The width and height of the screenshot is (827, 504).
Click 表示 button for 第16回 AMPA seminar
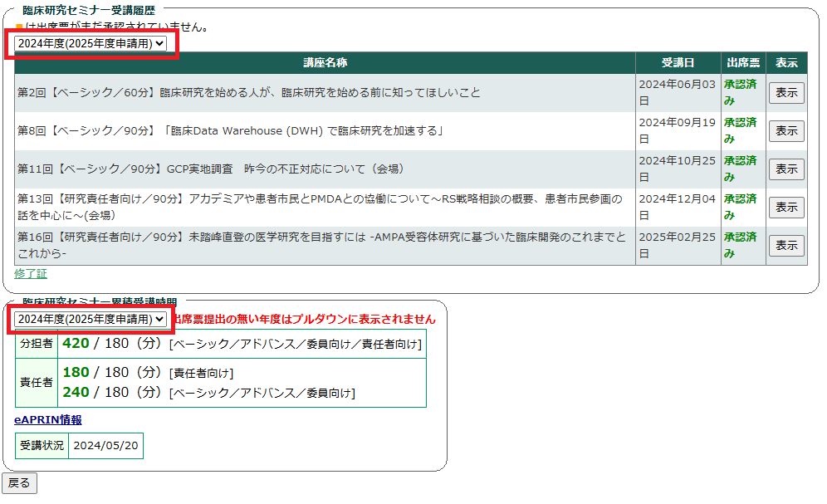785,246
